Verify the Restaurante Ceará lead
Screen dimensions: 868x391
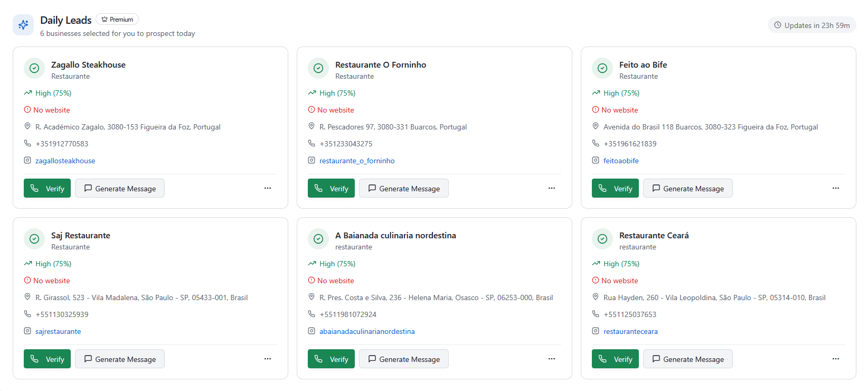(615, 359)
